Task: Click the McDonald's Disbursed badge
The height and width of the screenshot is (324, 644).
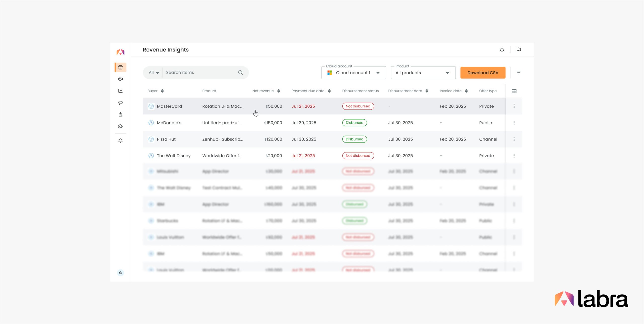Action: (x=354, y=123)
